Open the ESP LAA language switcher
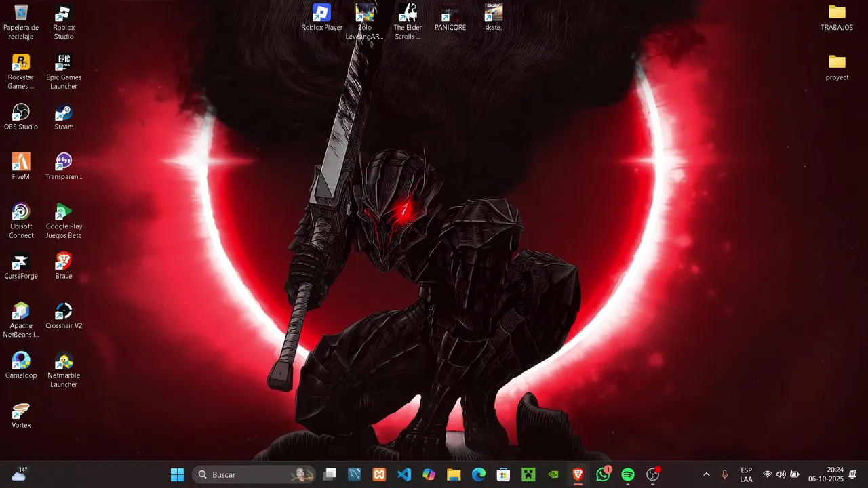This screenshot has width=868, height=488. (x=746, y=474)
